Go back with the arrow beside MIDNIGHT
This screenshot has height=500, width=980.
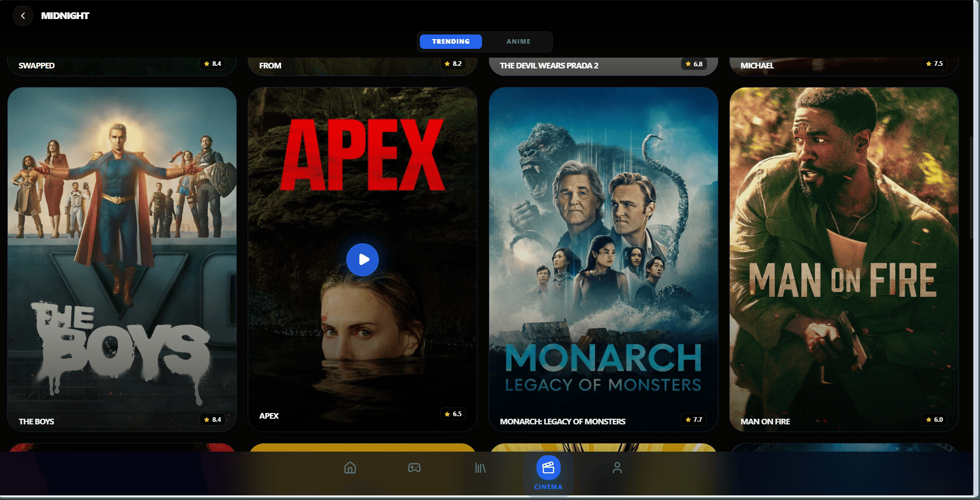(23, 16)
